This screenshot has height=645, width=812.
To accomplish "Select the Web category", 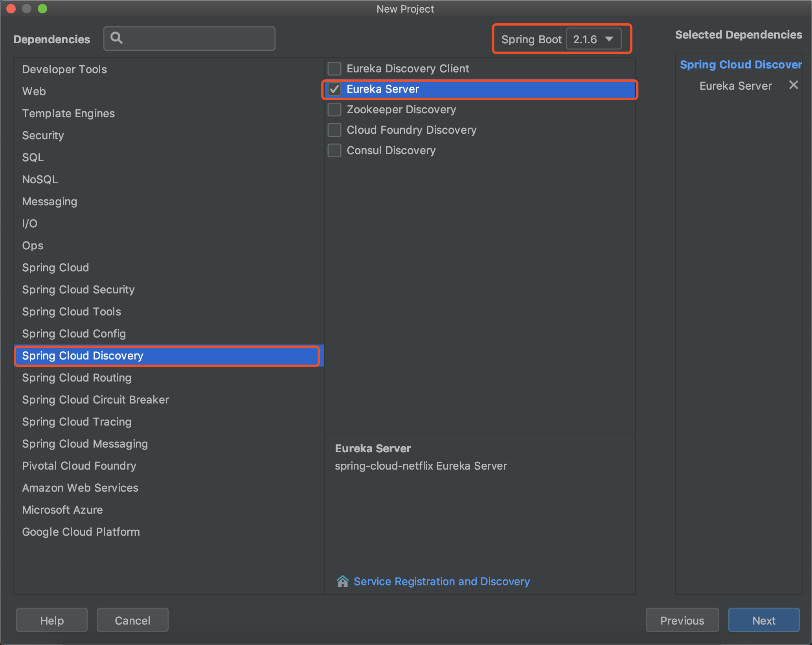I will pos(169,91).
